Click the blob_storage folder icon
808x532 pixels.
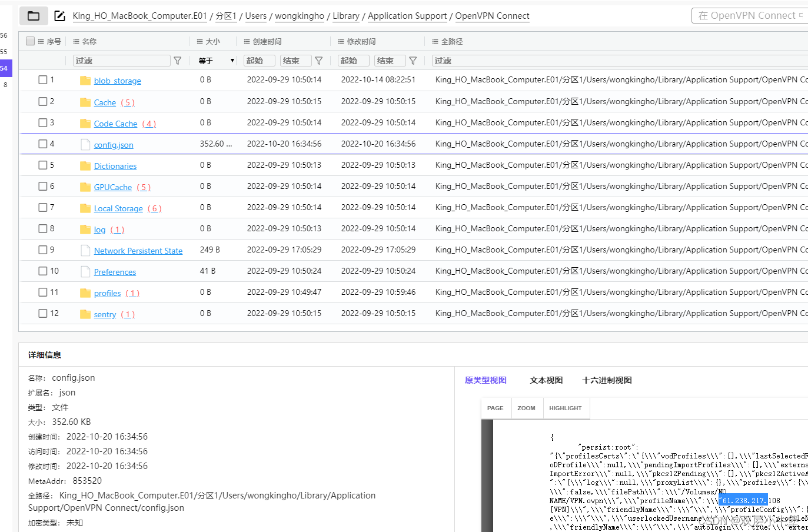tap(85, 81)
